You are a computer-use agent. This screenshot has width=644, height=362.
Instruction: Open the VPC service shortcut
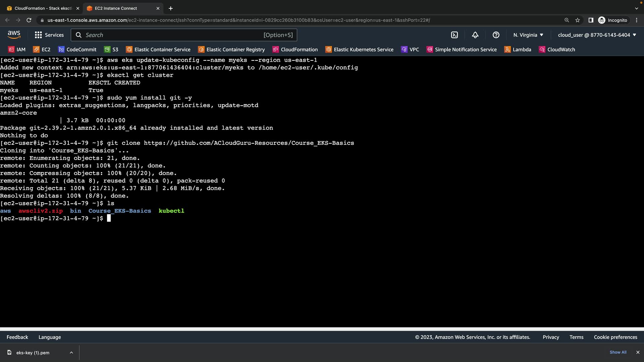[410, 50]
